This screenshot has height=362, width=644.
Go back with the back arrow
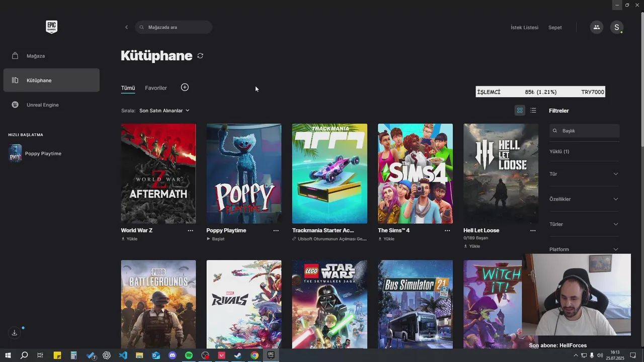[x=126, y=27]
